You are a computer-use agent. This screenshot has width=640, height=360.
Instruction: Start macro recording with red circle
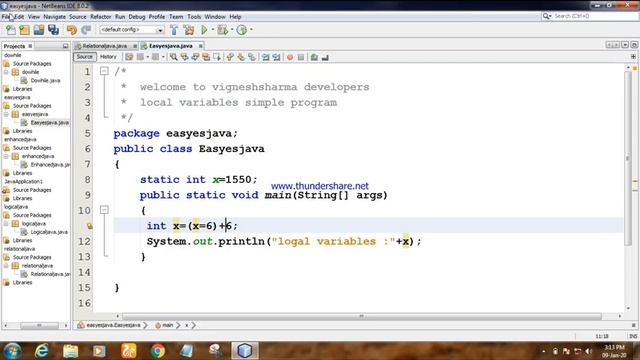click(x=290, y=57)
